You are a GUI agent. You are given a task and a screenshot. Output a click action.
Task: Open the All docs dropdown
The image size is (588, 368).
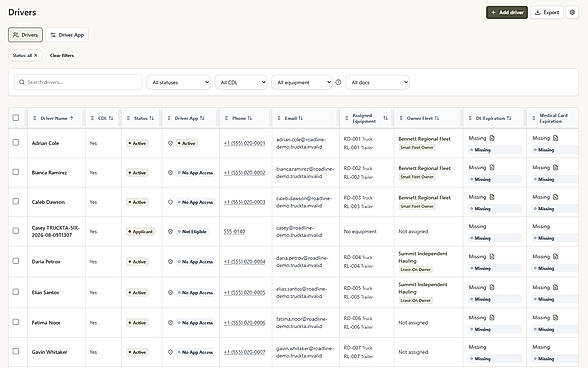coord(378,82)
